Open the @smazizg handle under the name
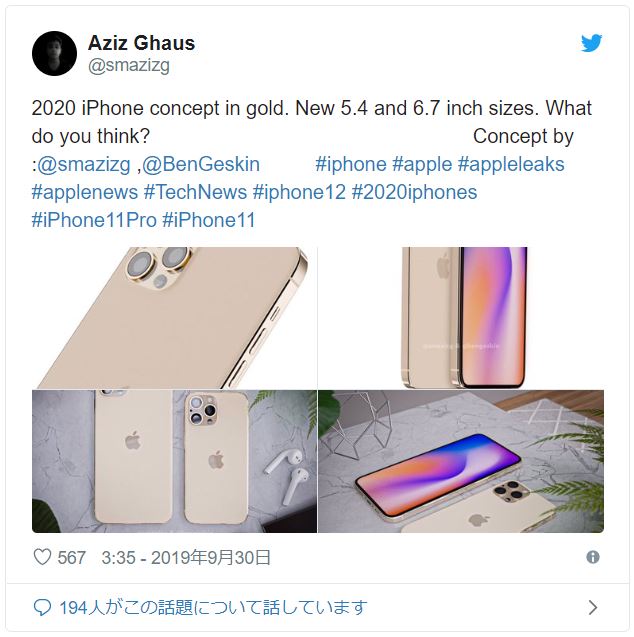 click(x=129, y=65)
